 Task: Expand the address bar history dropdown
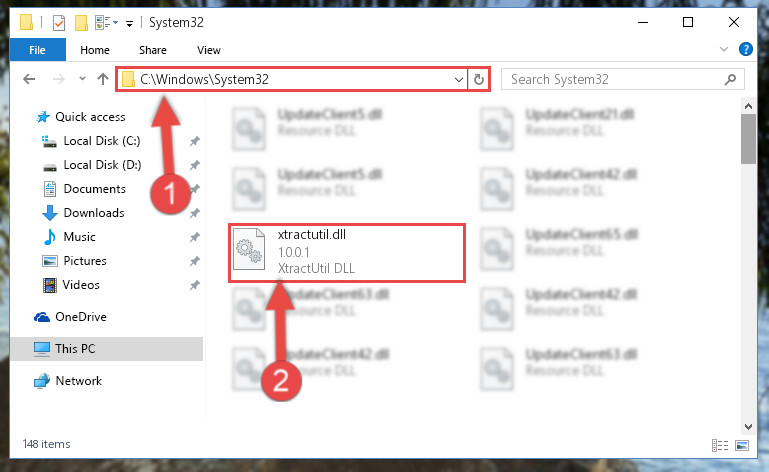tap(459, 79)
